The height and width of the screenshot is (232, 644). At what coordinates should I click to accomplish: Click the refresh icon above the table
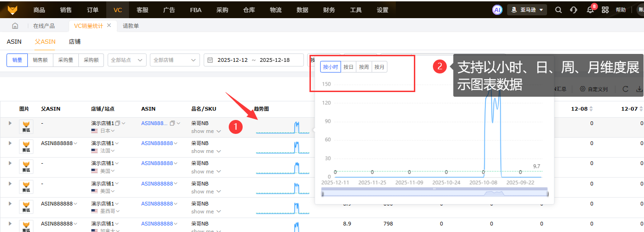(x=625, y=89)
